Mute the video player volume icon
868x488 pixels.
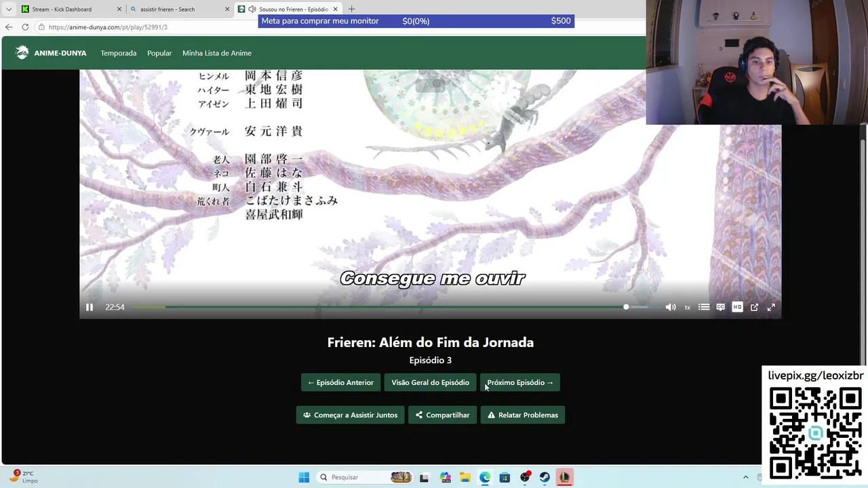[x=670, y=307]
